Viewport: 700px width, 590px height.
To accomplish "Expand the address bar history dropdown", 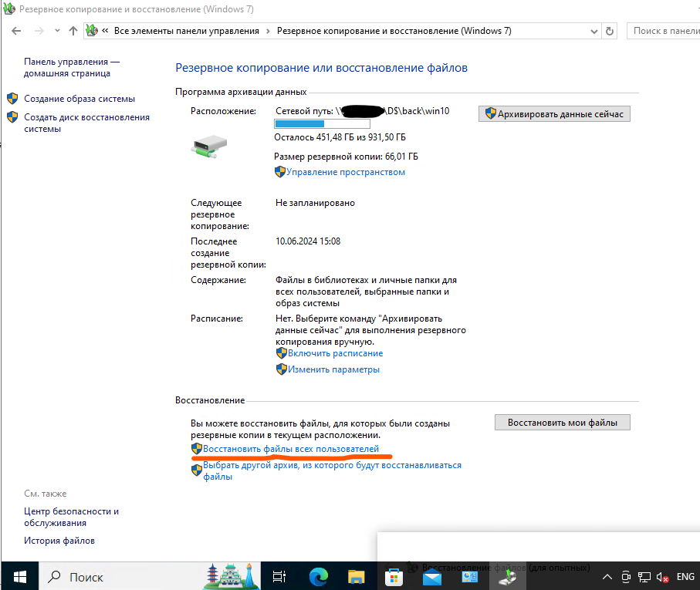I will coord(593,31).
